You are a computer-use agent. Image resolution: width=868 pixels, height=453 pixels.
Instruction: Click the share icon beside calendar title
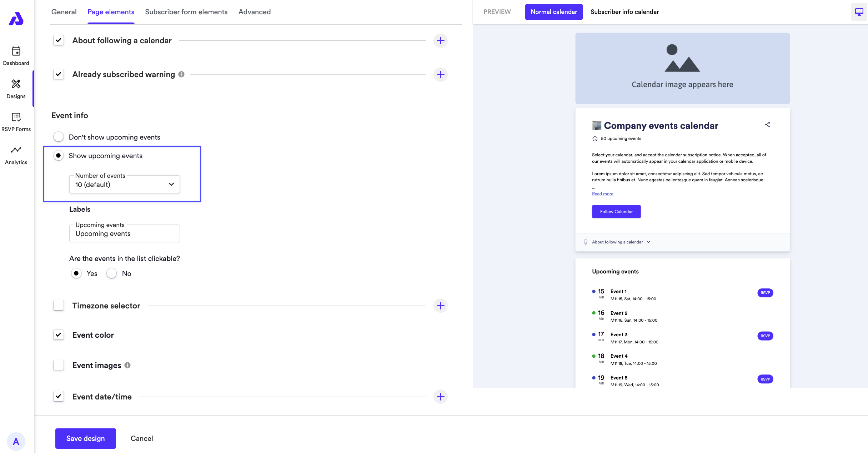tap(767, 125)
